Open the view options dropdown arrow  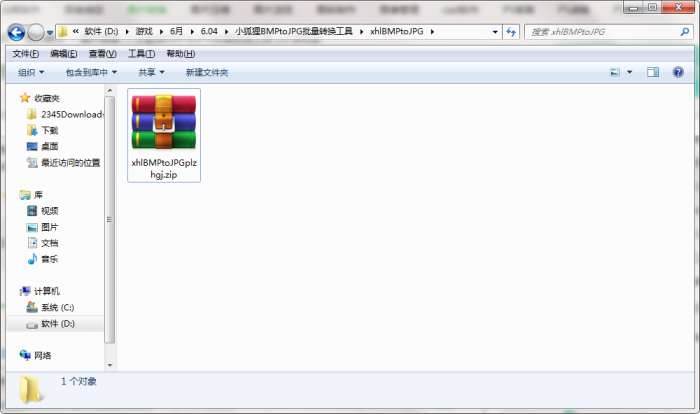point(629,72)
